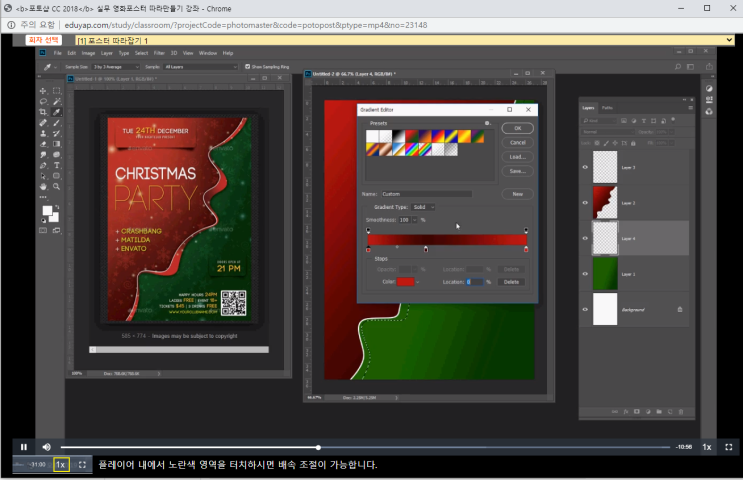Pause the video player
Screen dimensions: 743x480
tap(24, 447)
